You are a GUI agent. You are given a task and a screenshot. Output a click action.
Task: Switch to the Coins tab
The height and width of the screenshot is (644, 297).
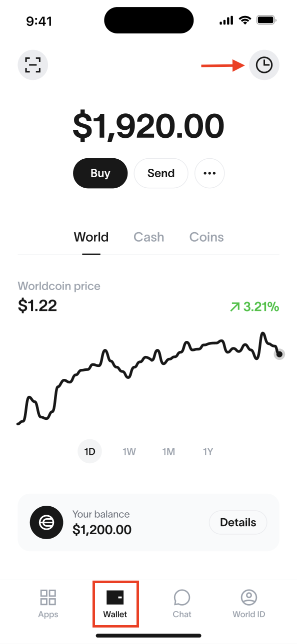(x=206, y=237)
